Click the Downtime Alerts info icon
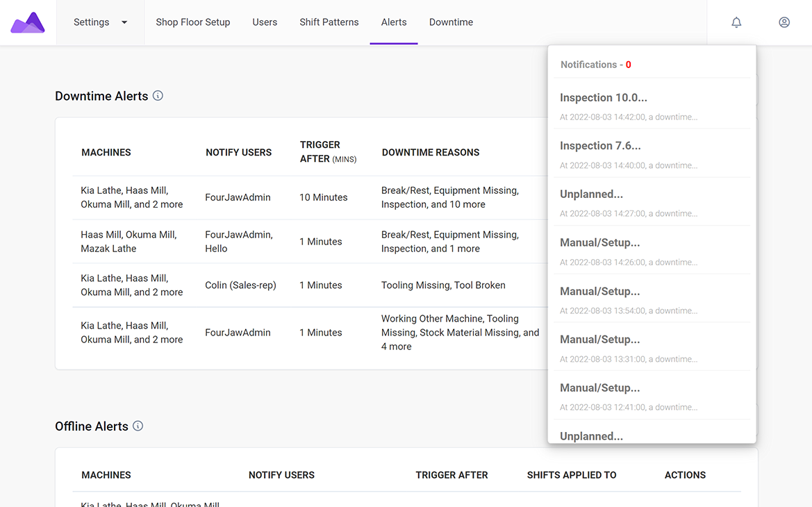Viewport: 812px width, 507px height. click(158, 96)
